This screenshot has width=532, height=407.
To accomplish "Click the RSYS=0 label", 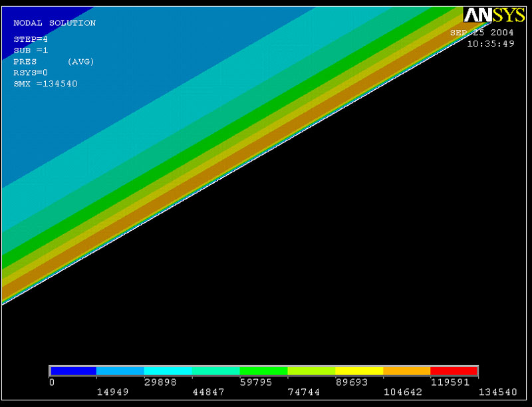I will (31, 72).
